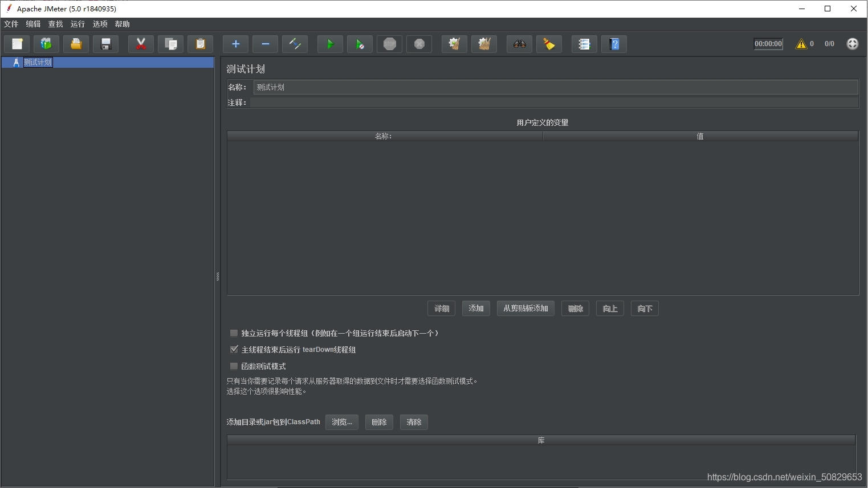Click the Stop test icon
Screen dimensions: 868x488
click(389, 44)
